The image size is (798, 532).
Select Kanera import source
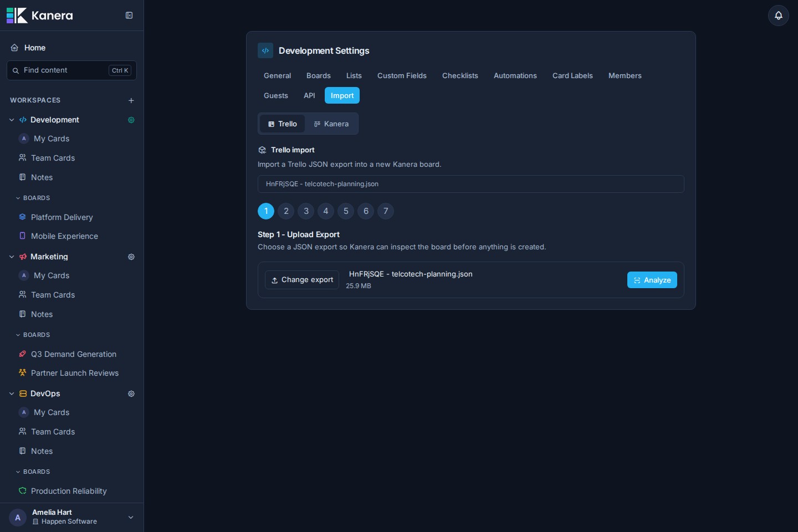tap(331, 124)
